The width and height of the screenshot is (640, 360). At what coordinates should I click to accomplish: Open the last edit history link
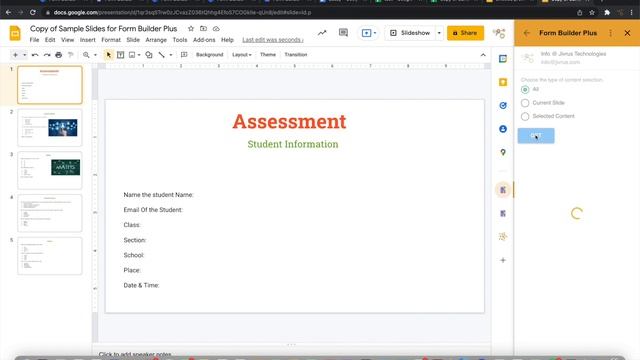[273, 40]
